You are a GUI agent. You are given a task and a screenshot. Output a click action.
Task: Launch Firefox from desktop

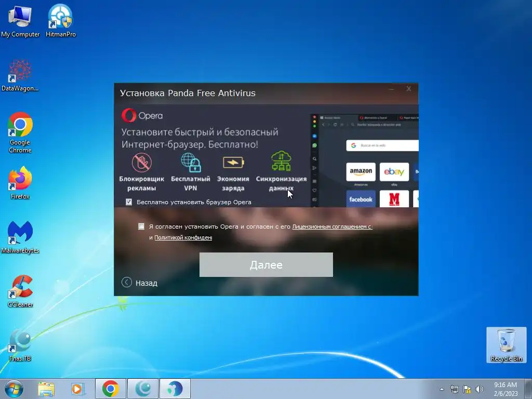pyautogui.click(x=20, y=182)
